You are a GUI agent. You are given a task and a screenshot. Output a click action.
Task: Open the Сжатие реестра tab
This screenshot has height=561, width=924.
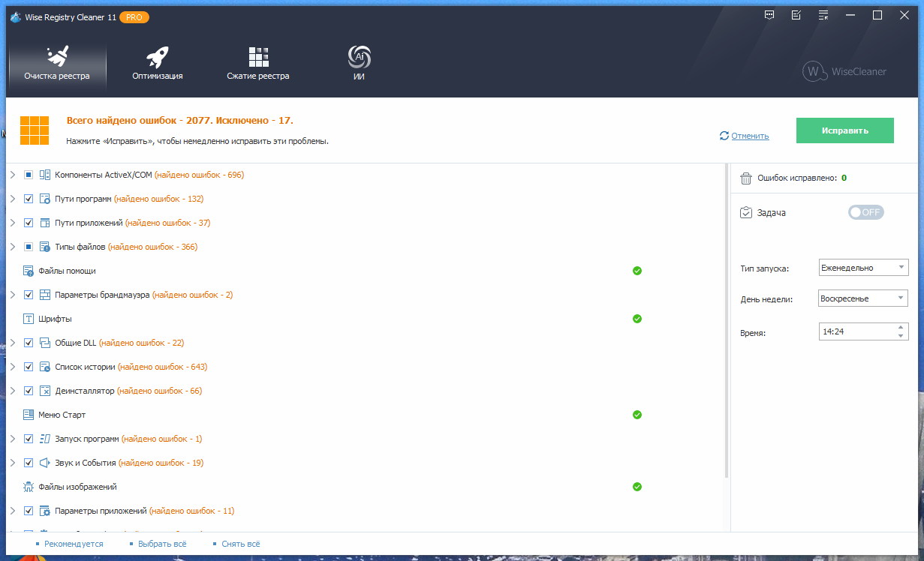click(x=258, y=64)
